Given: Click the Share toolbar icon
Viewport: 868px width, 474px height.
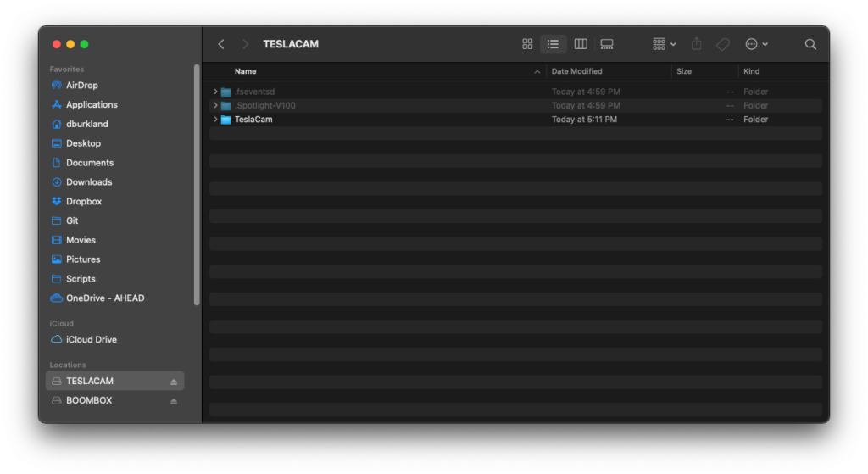Looking at the screenshot, I should pyautogui.click(x=697, y=44).
